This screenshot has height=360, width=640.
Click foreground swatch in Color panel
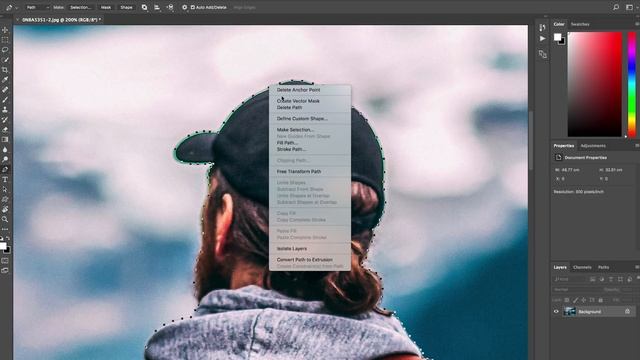tap(558, 37)
